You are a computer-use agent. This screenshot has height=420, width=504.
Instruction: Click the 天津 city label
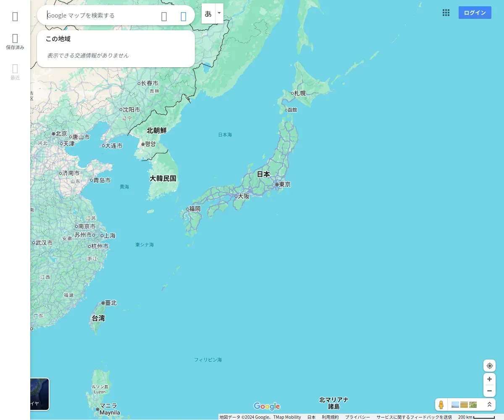click(69, 144)
